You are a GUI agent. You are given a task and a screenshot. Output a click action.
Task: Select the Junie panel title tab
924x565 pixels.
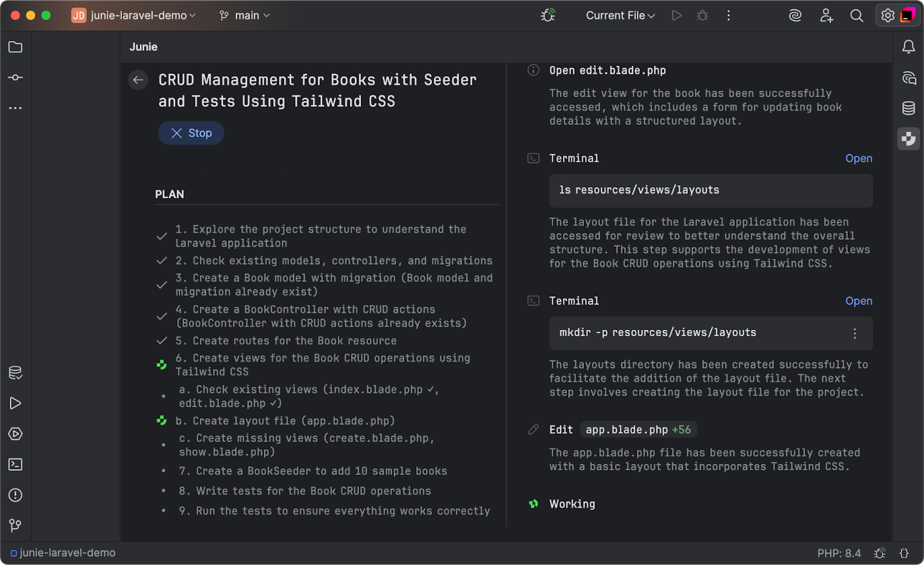143,47
